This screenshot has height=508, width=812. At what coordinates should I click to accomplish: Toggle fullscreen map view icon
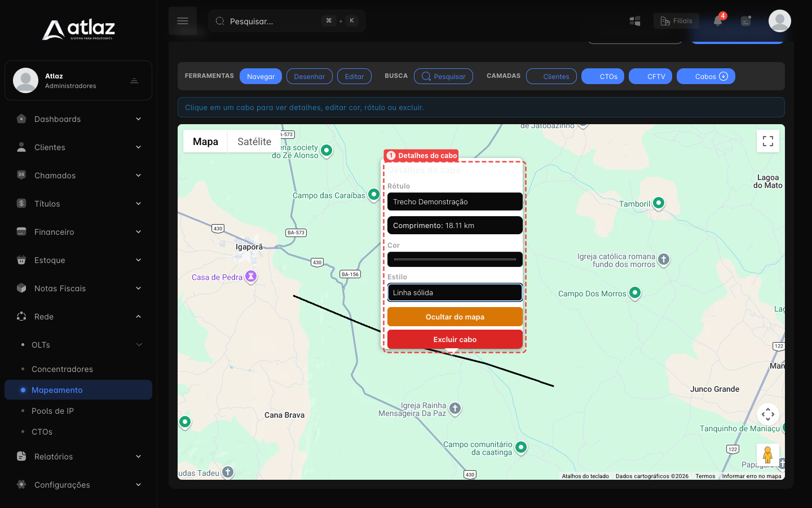point(768,141)
